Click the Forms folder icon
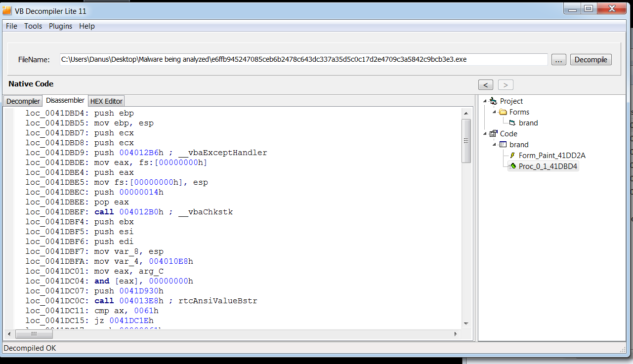 click(x=503, y=112)
